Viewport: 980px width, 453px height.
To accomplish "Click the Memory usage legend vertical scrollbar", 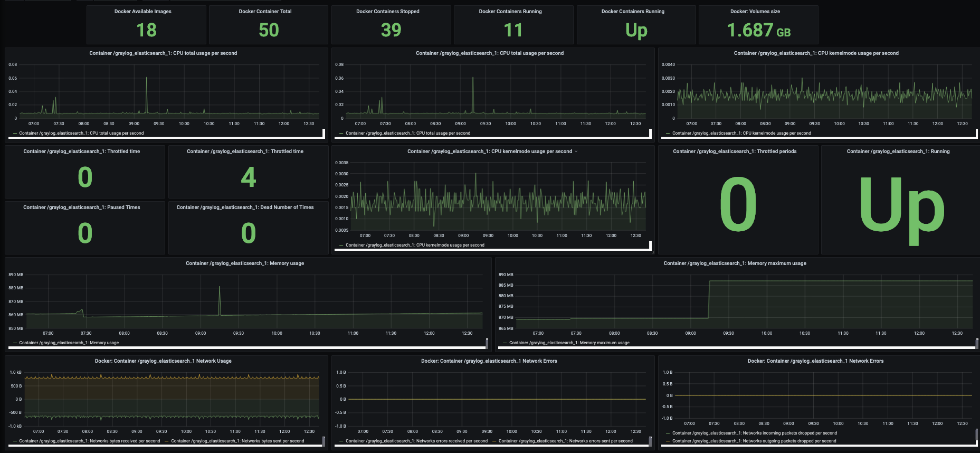I will 487,344.
